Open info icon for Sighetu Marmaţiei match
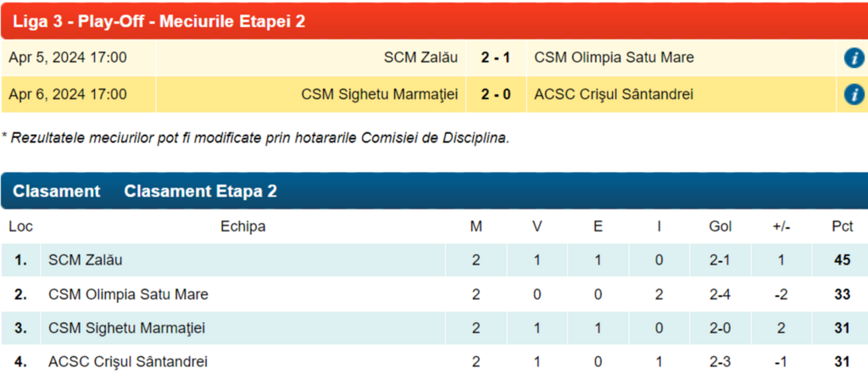 [854, 94]
